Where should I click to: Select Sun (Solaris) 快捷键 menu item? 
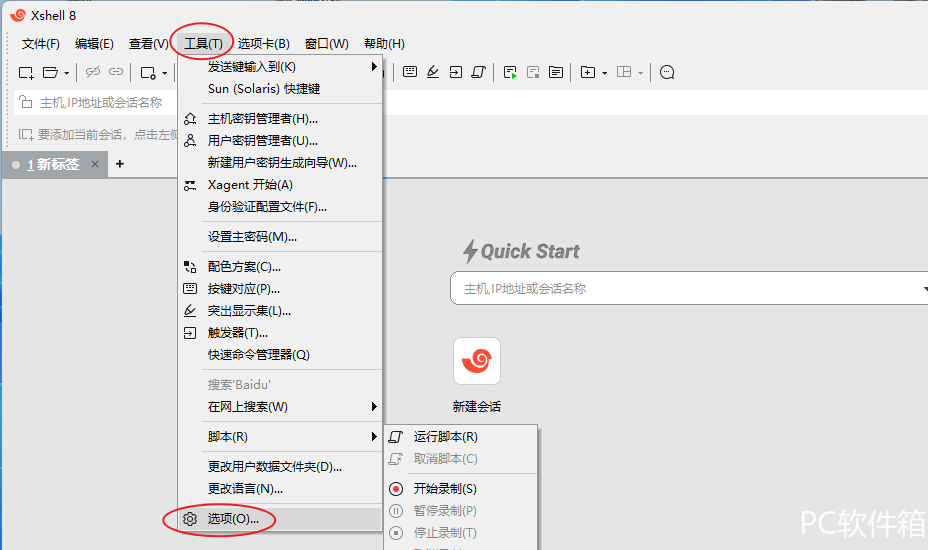point(280,89)
